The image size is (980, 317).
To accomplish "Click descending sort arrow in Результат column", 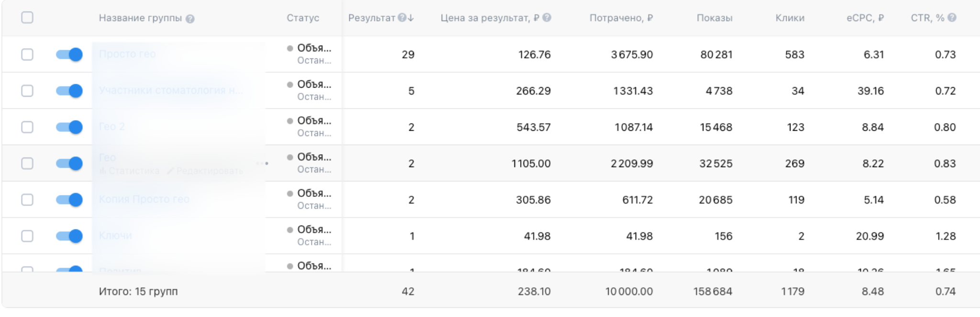I will click(x=411, y=18).
